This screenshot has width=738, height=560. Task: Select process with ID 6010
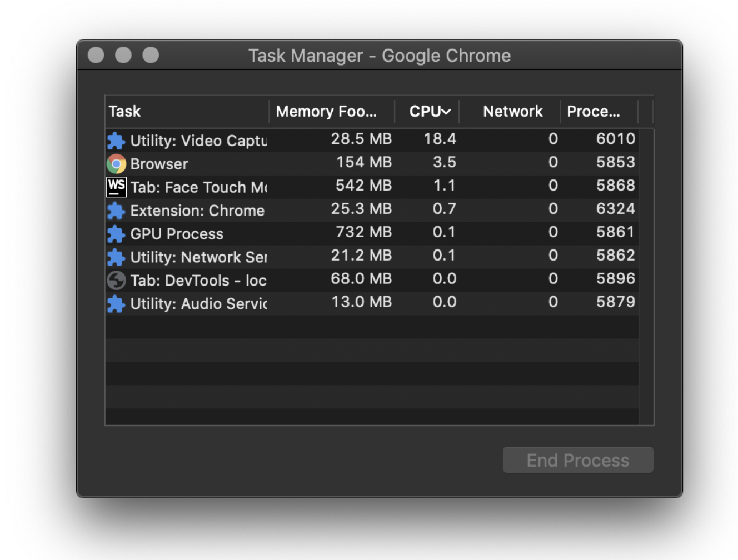point(615,139)
